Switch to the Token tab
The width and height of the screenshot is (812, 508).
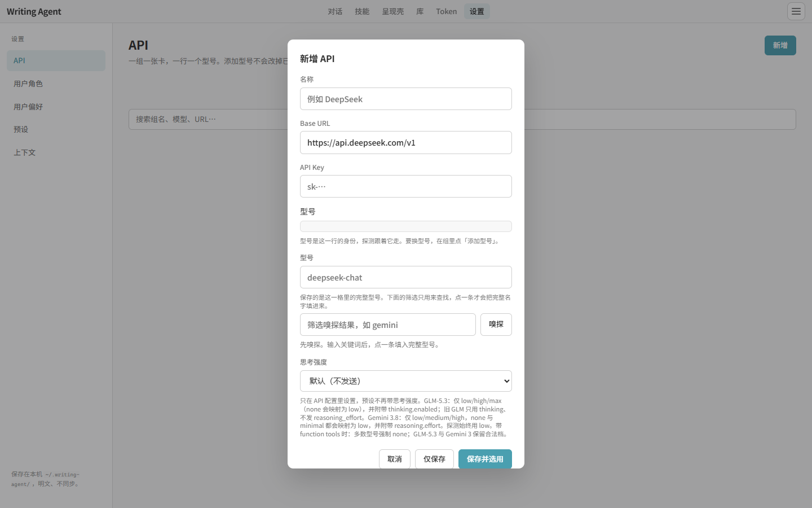click(x=446, y=11)
